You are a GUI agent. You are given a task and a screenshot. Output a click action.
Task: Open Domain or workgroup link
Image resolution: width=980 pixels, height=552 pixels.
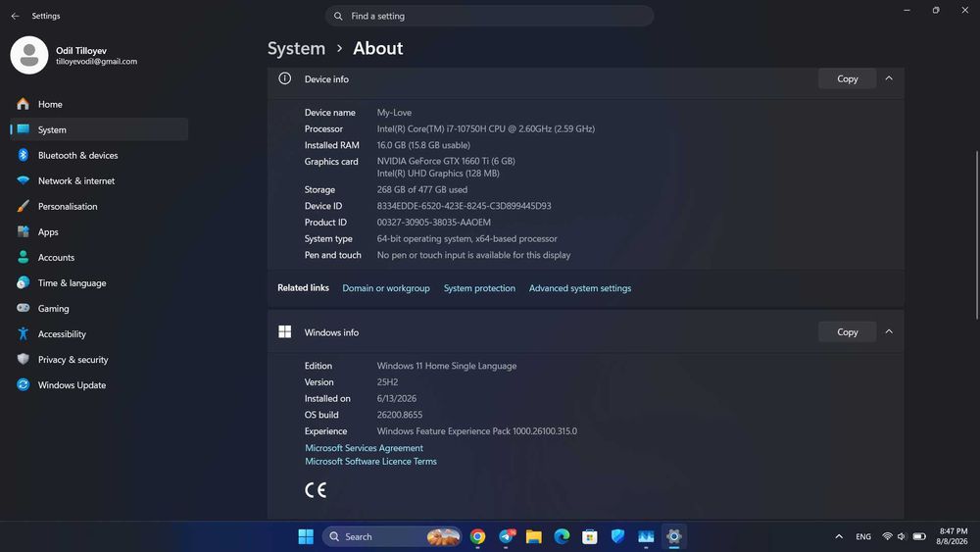(x=385, y=288)
